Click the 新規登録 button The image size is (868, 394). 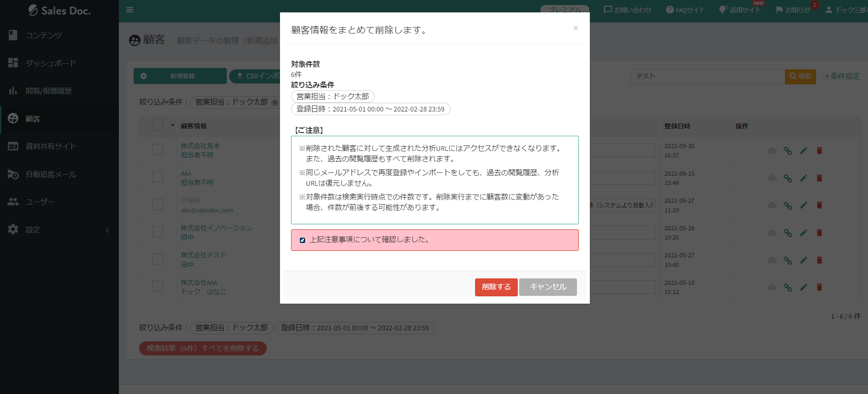(180, 76)
